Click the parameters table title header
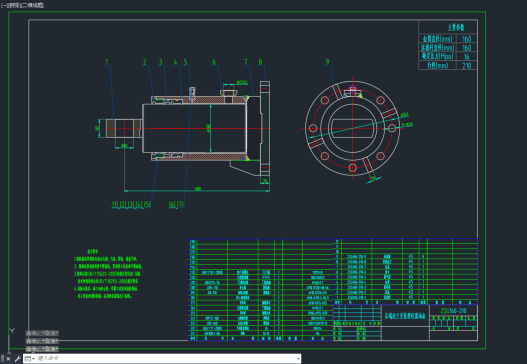 click(x=456, y=27)
